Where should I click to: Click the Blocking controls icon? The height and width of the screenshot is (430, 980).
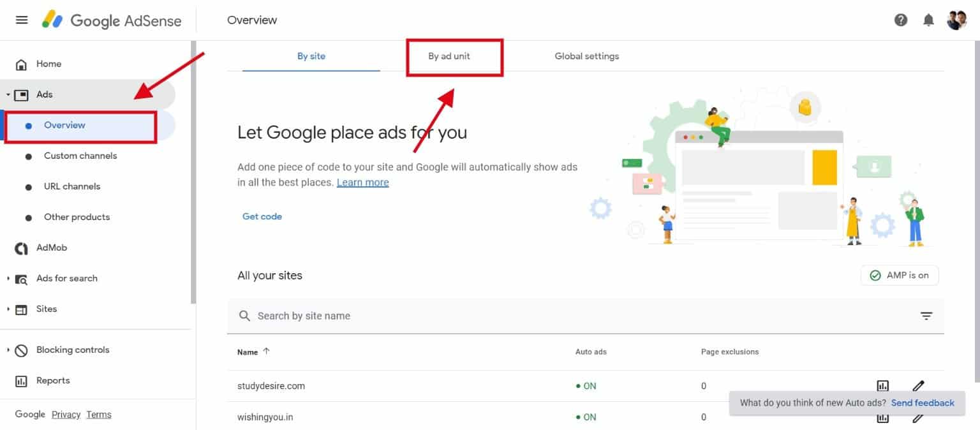21,350
